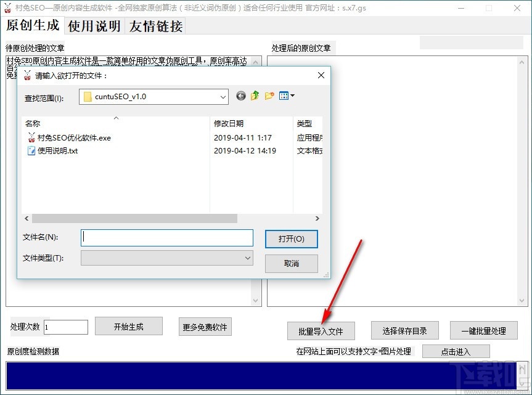Click the back navigation arrow in the file dialog
532x395 pixels.
[240, 96]
